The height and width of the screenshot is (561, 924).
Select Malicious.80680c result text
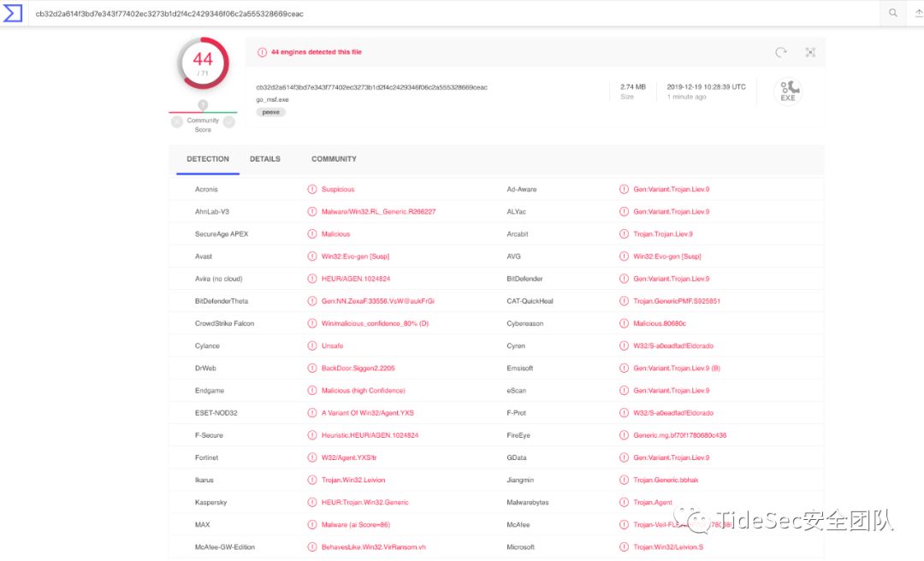[x=660, y=323]
